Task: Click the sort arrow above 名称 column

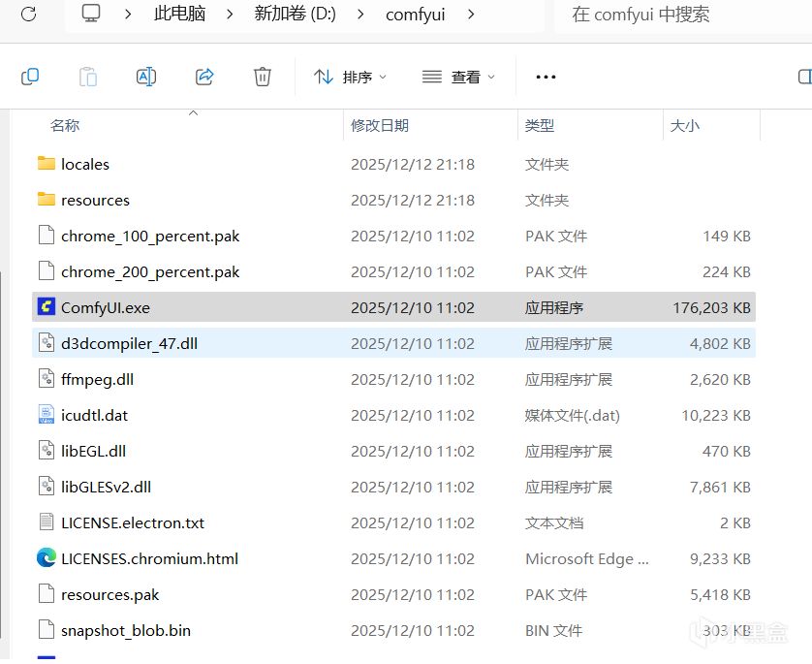Action: tap(193, 112)
